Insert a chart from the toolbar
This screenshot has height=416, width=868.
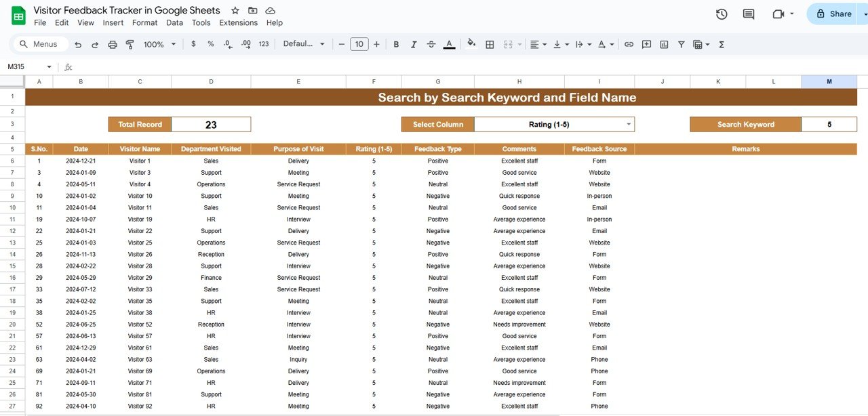[663, 44]
